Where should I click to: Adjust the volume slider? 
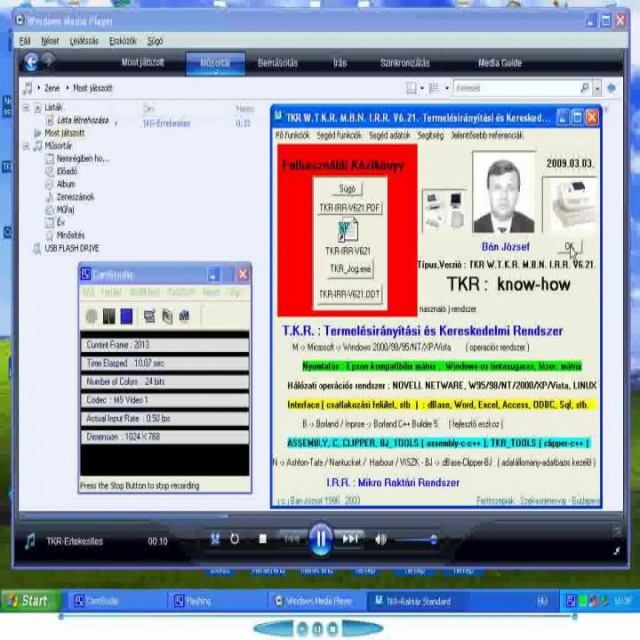(416, 540)
